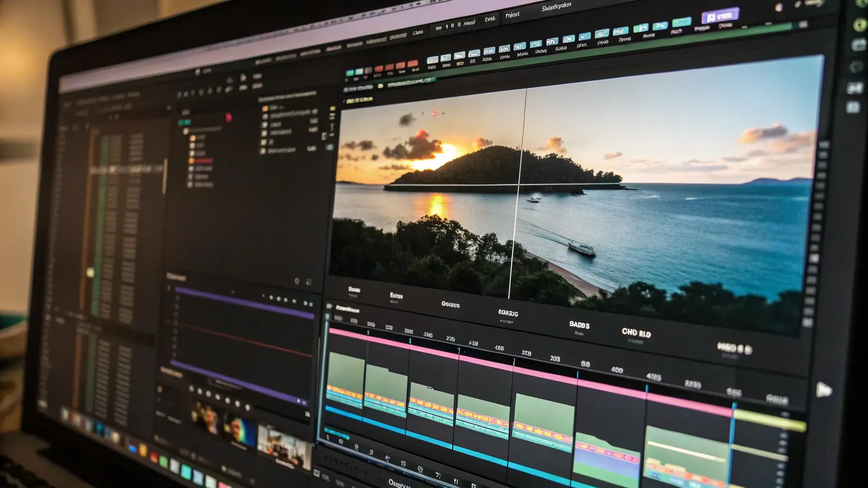The height and width of the screenshot is (488, 868).
Task: Click the pink marker icon in the project panel
Action: [x=228, y=117]
